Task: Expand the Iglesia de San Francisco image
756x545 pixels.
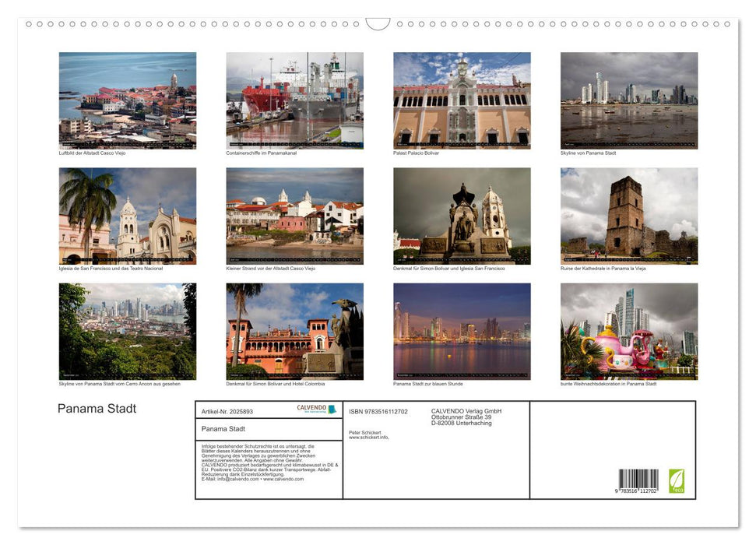Action: coord(128,214)
